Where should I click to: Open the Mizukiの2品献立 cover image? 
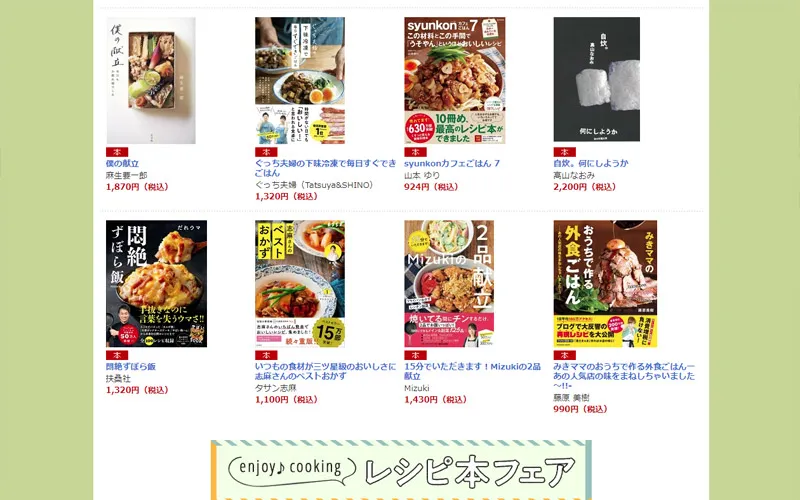pos(449,284)
